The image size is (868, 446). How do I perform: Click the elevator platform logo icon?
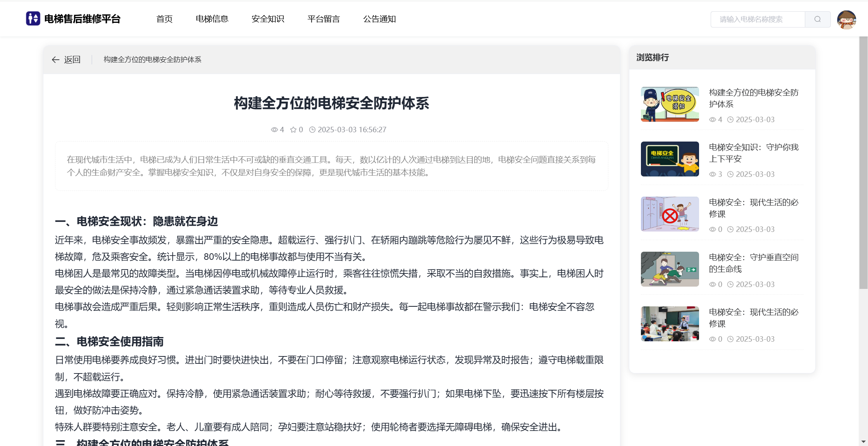33,19
